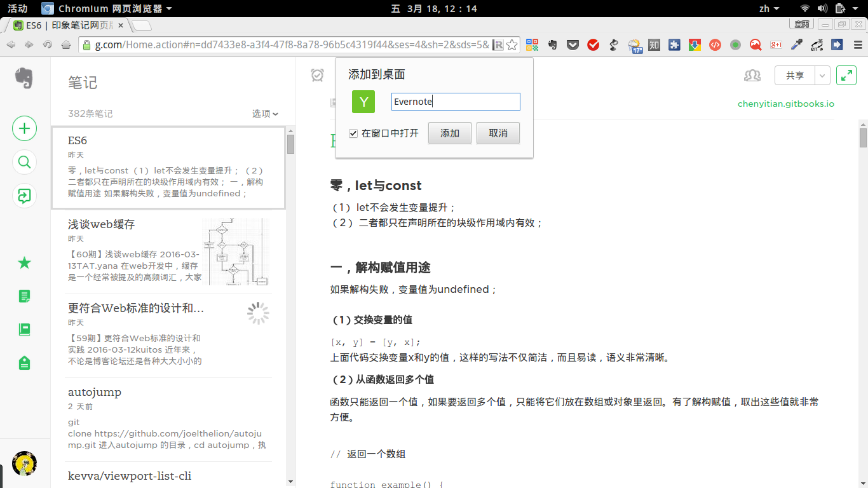Viewport: 868px width, 488px height.
Task: Open the work chat people icon near Share
Action: [x=752, y=76]
